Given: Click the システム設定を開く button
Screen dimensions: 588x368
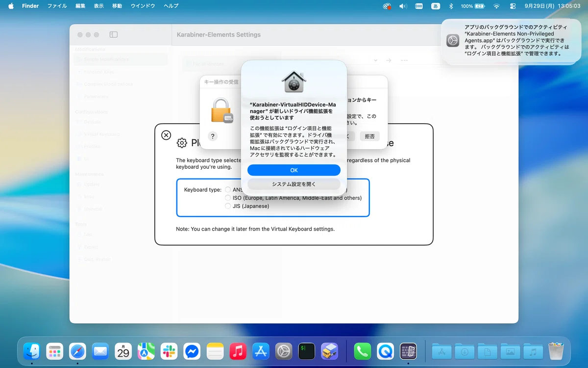Looking at the screenshot, I should point(294,184).
